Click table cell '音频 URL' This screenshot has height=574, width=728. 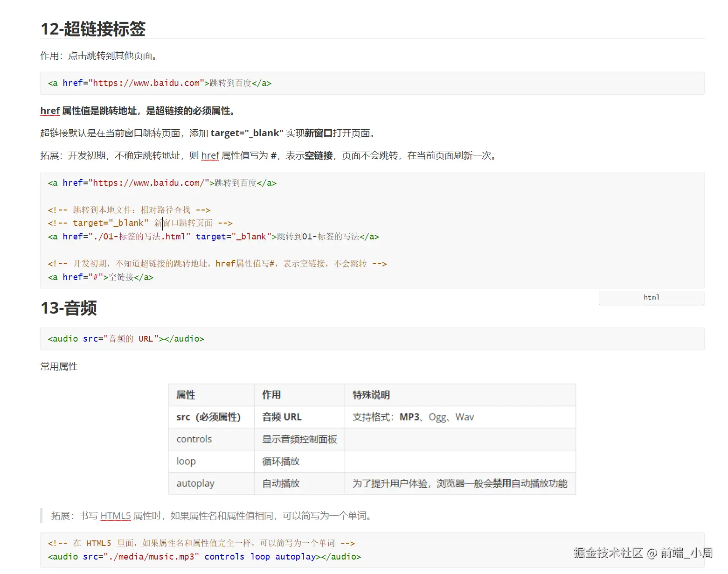(x=299, y=417)
